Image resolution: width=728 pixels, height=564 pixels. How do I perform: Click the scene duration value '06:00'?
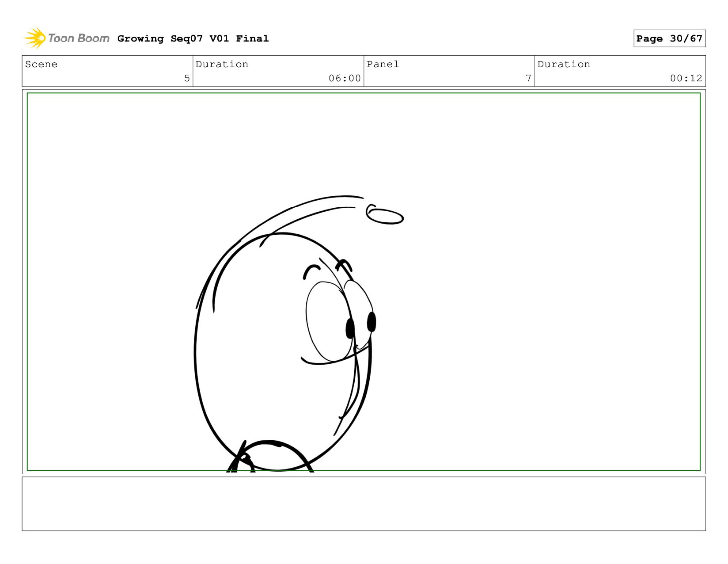345,78
